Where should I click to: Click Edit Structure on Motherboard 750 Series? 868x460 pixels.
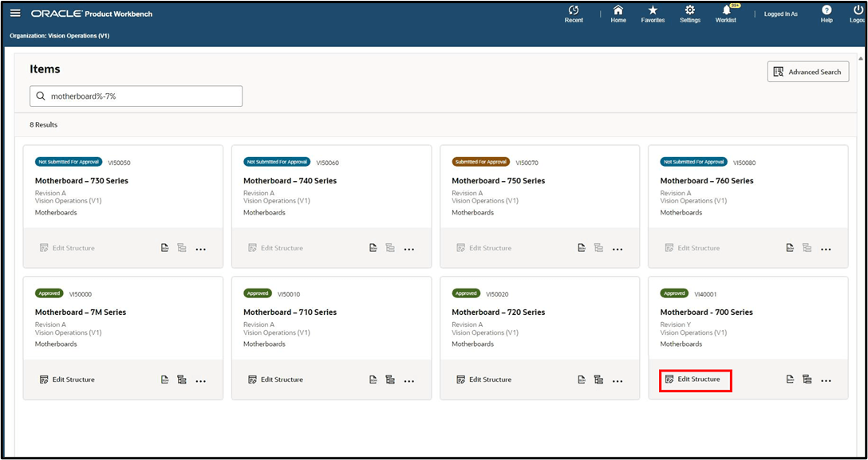[x=483, y=248]
